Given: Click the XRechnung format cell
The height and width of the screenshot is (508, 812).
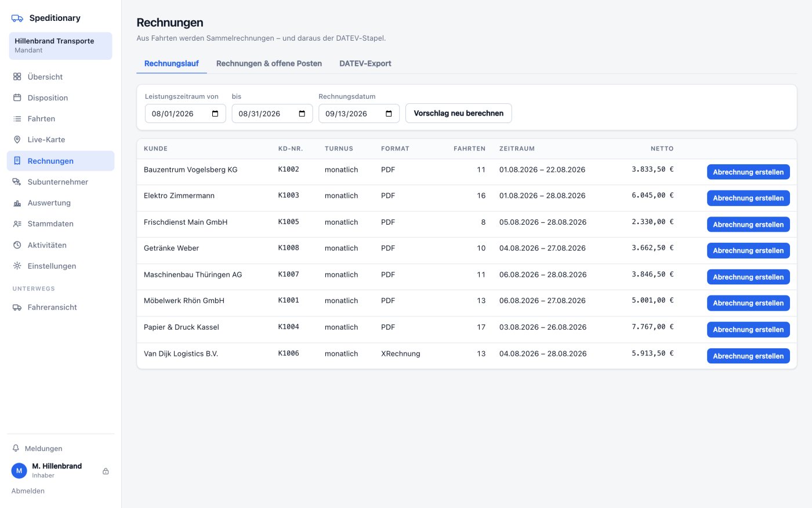Looking at the screenshot, I should coord(401,354).
